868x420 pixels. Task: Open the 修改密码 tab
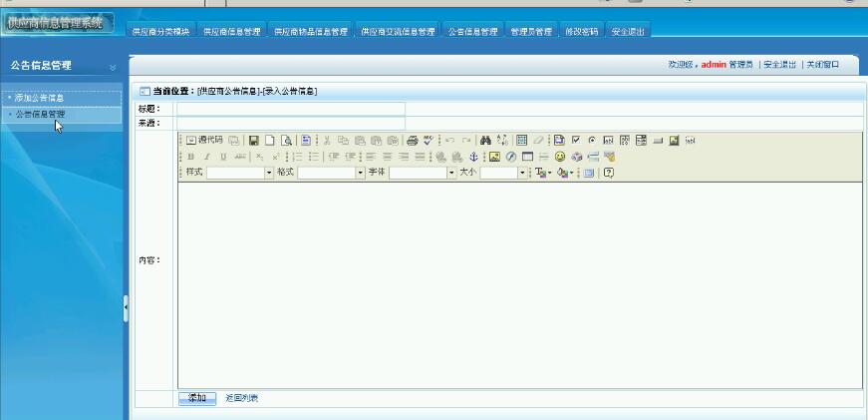tap(582, 32)
